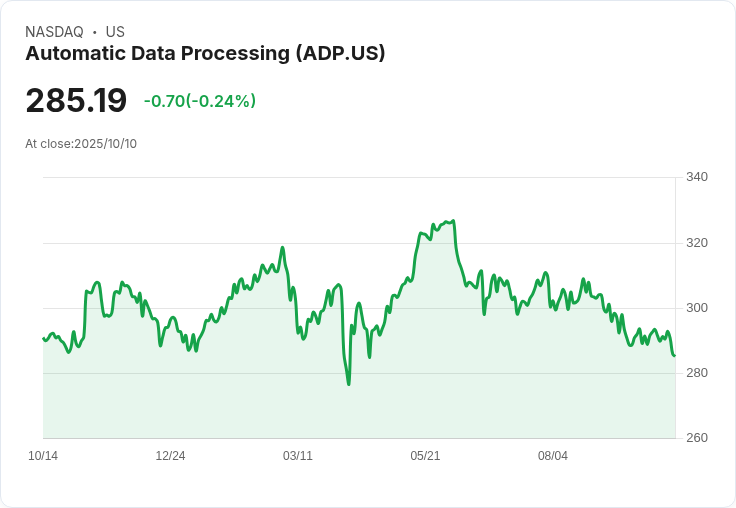Click the -0.70(-0.24%) price change
The height and width of the screenshot is (508, 736).
(x=200, y=101)
